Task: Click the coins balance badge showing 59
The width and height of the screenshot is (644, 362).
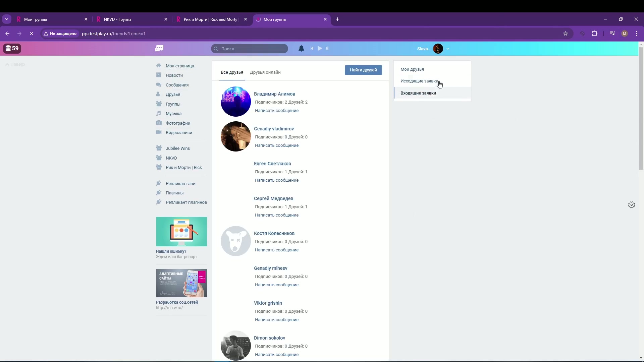Action: point(12,48)
